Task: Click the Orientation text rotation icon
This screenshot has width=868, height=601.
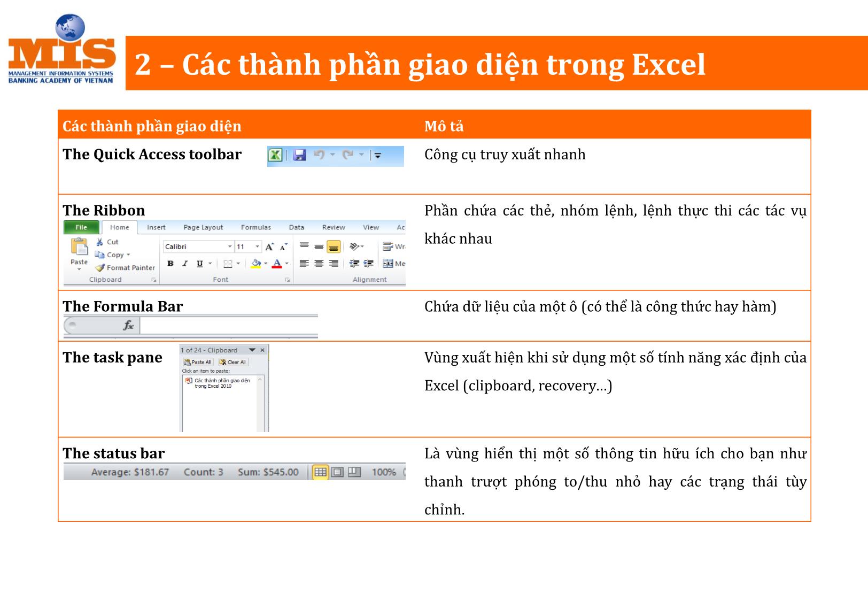Action: click(355, 246)
